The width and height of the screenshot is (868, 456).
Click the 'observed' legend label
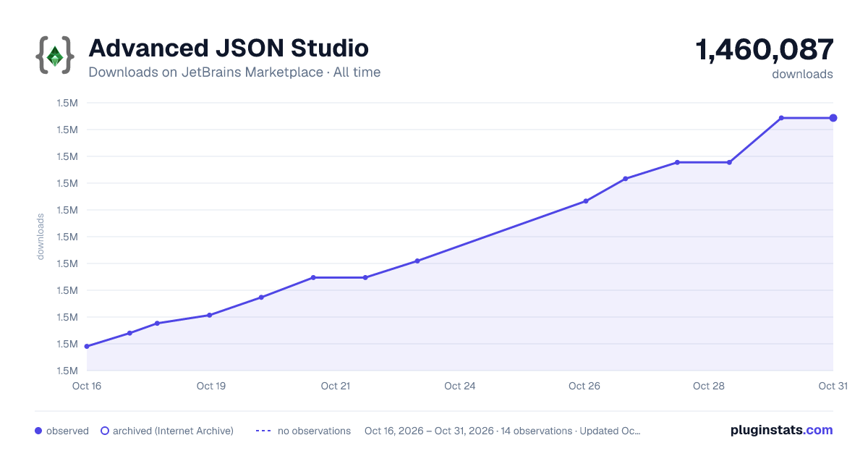67,431
